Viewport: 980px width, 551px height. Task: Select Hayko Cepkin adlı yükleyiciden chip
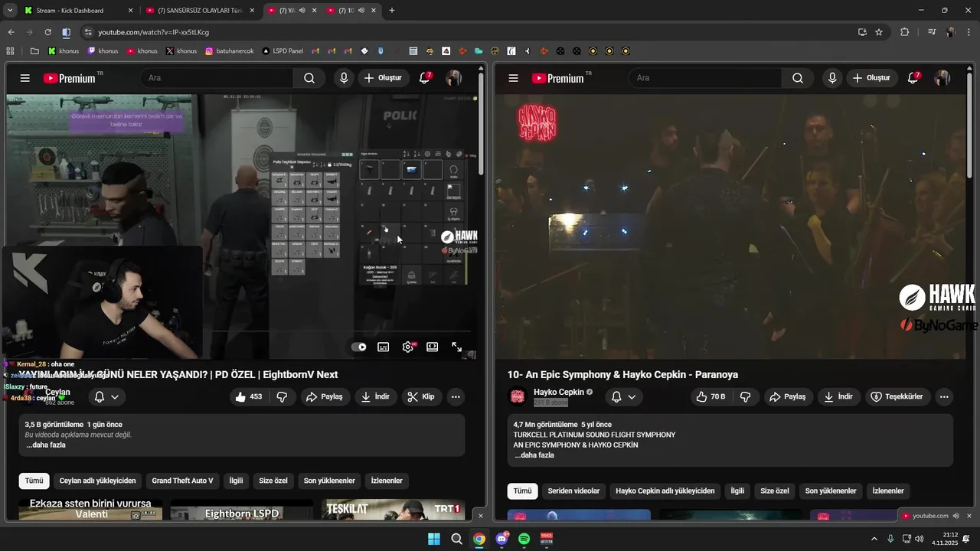[665, 491]
